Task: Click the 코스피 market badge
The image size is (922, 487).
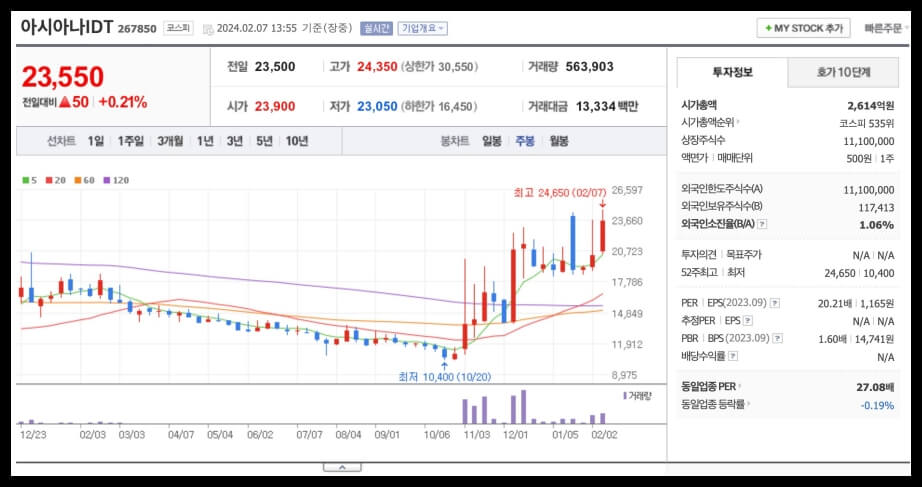Action: (178, 28)
